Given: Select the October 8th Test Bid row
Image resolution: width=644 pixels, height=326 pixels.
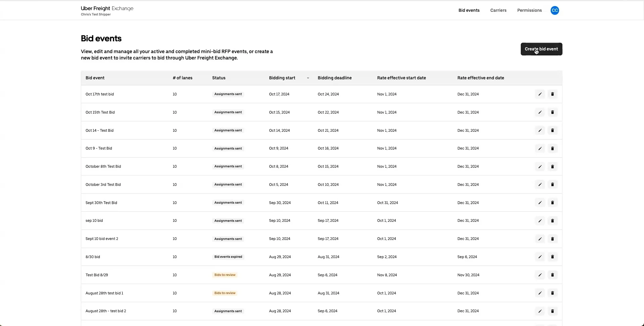Looking at the screenshot, I should point(103,166).
